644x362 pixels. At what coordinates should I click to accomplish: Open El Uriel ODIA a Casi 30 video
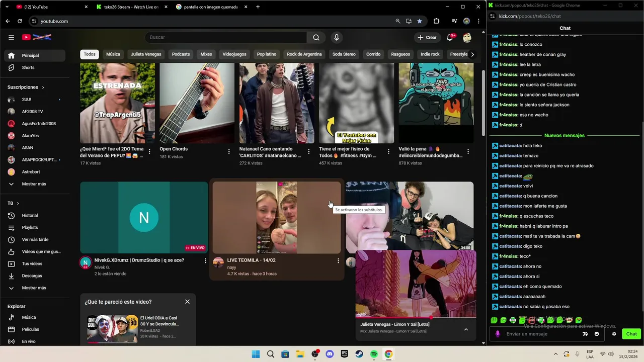pos(158,321)
